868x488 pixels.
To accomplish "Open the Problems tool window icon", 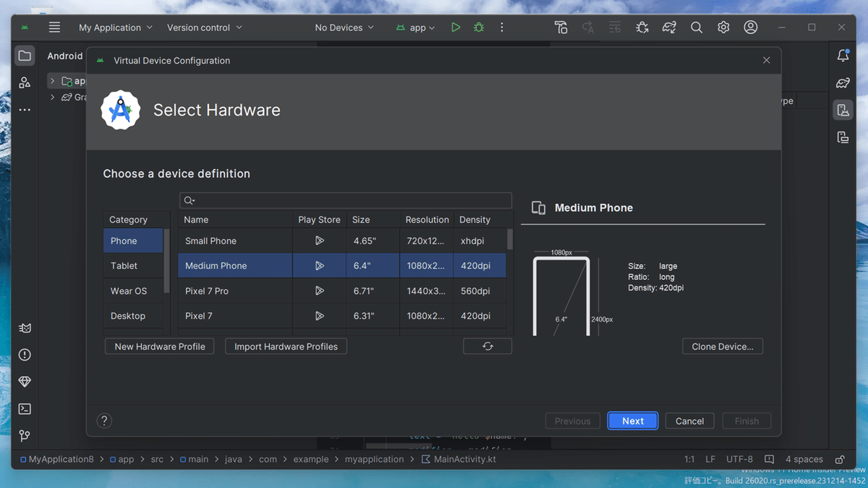I will point(25,354).
